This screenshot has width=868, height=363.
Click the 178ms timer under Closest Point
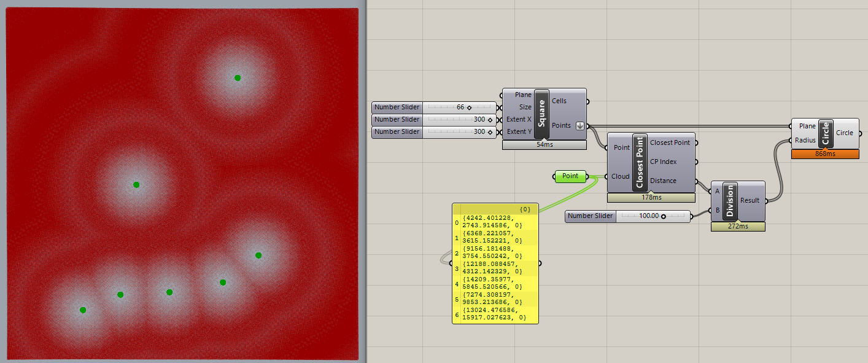651,198
